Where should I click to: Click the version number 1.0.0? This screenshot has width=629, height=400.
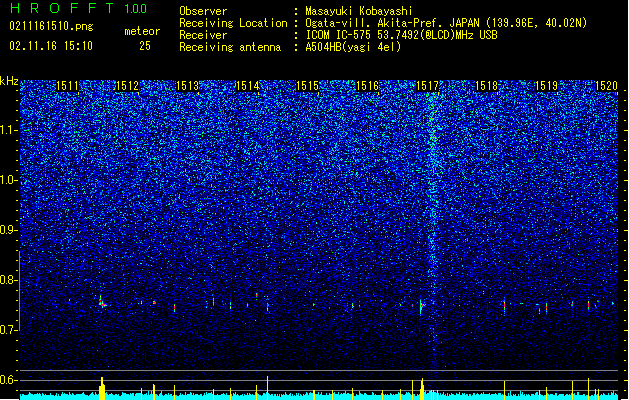point(135,8)
